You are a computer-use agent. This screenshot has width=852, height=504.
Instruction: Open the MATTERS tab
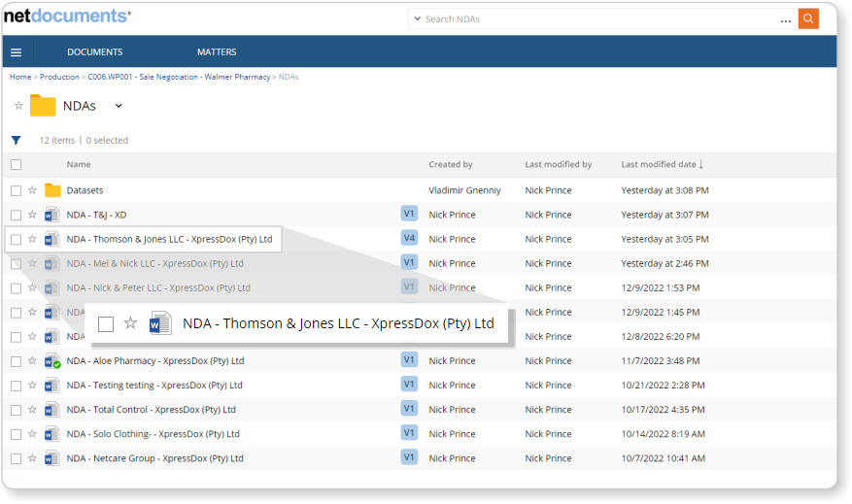(x=217, y=52)
